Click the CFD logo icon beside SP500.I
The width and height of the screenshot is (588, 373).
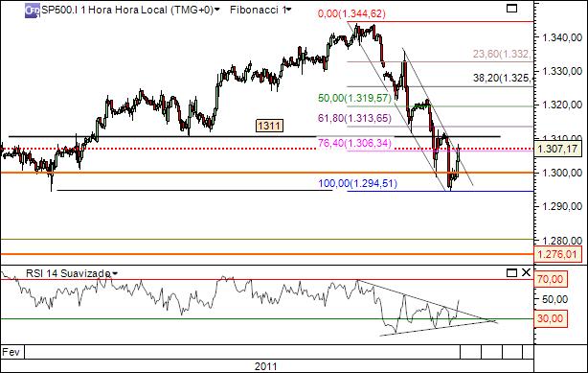[x=33, y=11]
